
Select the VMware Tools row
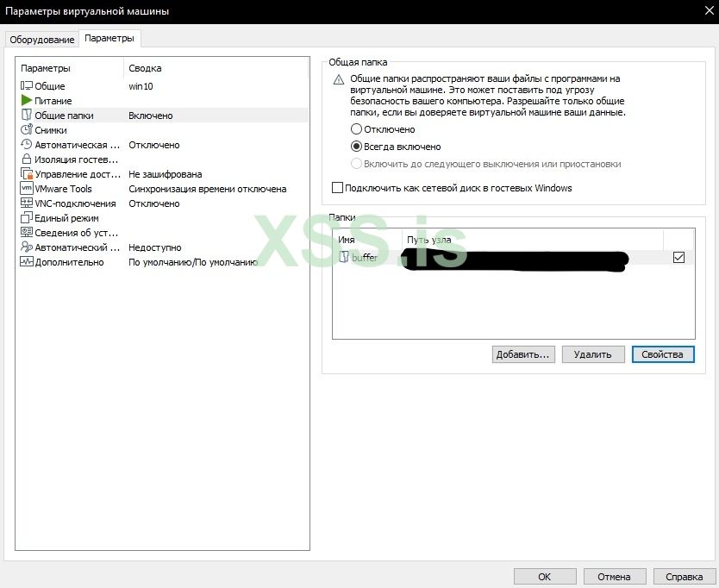(162, 189)
